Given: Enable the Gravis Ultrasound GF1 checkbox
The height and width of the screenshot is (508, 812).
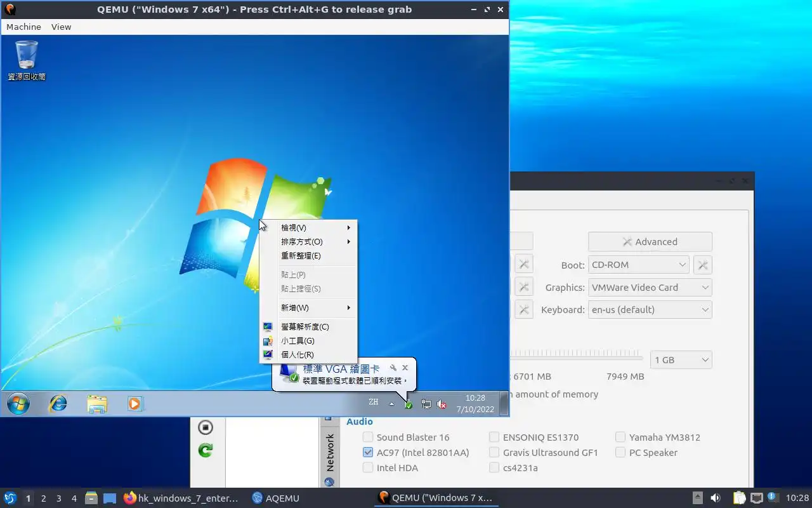Looking at the screenshot, I should click(494, 452).
